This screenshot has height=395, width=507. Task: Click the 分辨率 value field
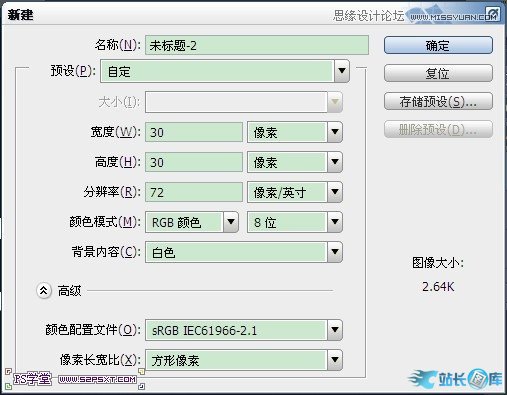coord(194,192)
